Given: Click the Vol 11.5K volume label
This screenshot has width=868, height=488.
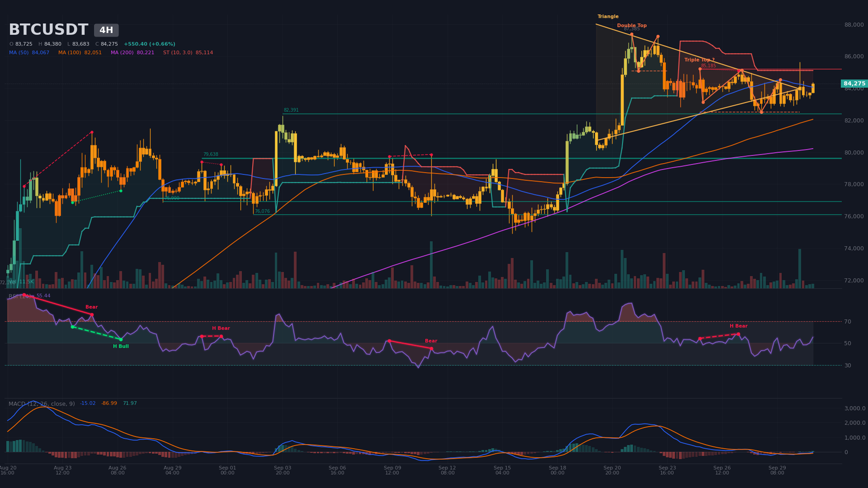Looking at the screenshot, I should tap(21, 282).
